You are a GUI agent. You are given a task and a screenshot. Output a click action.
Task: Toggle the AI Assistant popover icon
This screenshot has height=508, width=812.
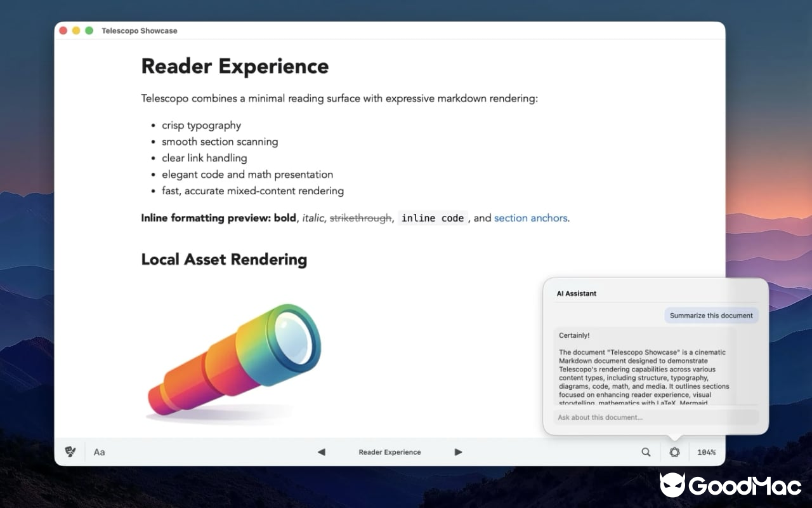click(x=674, y=452)
